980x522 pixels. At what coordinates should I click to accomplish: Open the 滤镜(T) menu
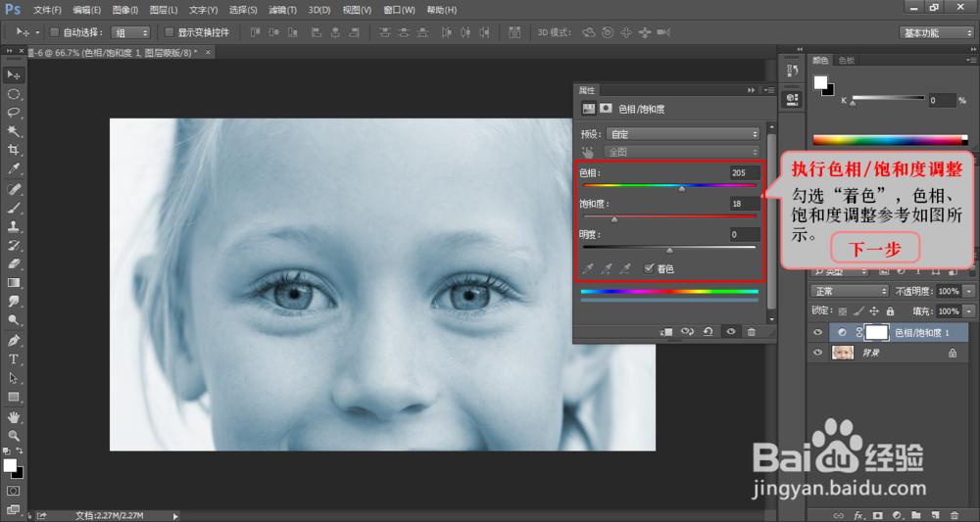[x=282, y=10]
